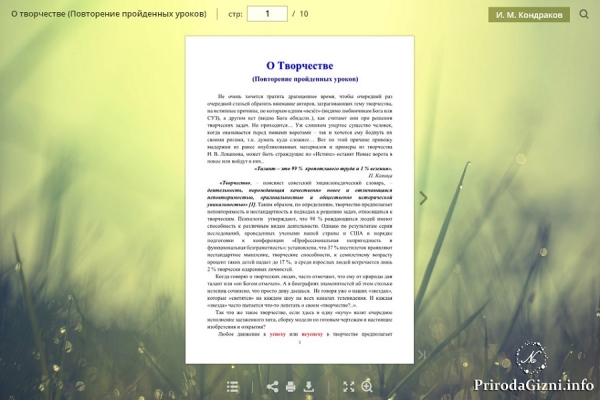The height and width of the screenshot is (400, 600).
Task: Click the subtitle Повторение пройденных уроков on page
Action: [x=305, y=79]
